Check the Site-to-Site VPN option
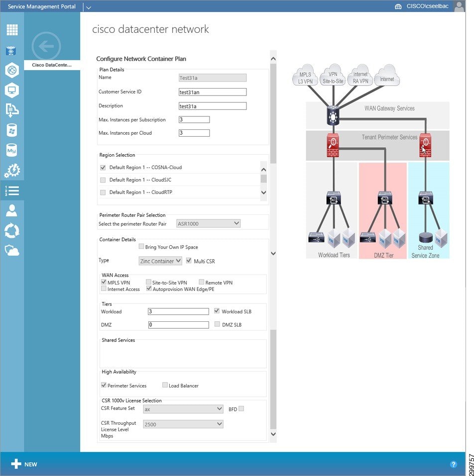The height and width of the screenshot is (476, 474). tap(148, 282)
